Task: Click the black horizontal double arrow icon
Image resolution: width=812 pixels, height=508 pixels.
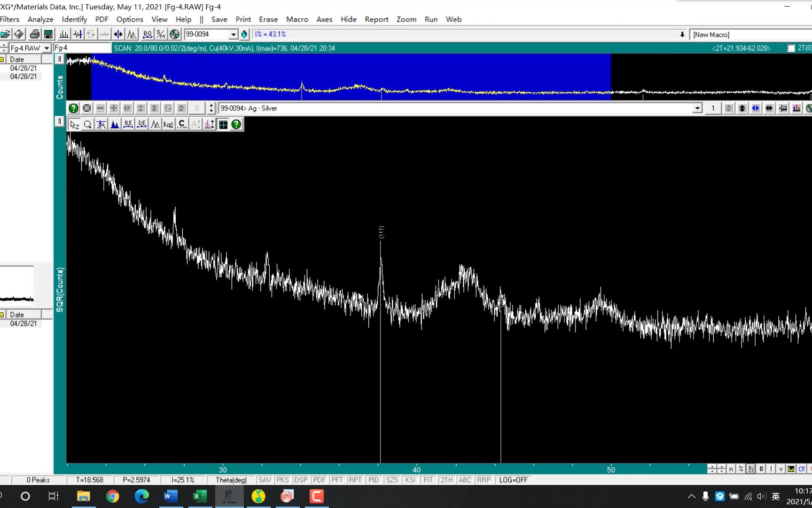Action: pyautogui.click(x=769, y=108)
